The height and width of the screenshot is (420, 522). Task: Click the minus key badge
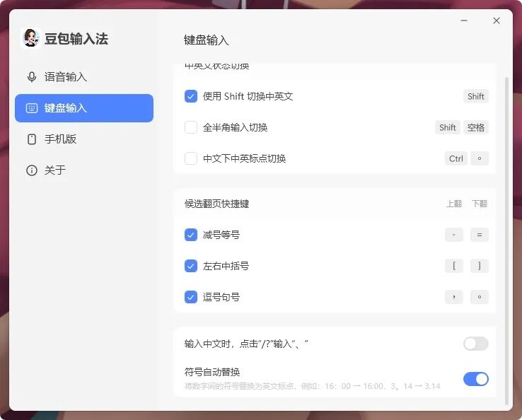pos(454,235)
